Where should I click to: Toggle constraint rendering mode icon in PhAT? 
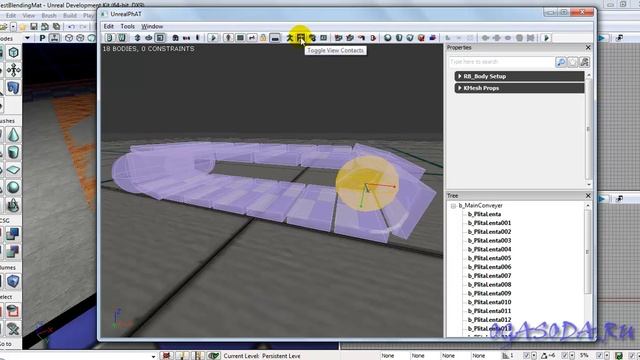pyautogui.click(x=252, y=38)
